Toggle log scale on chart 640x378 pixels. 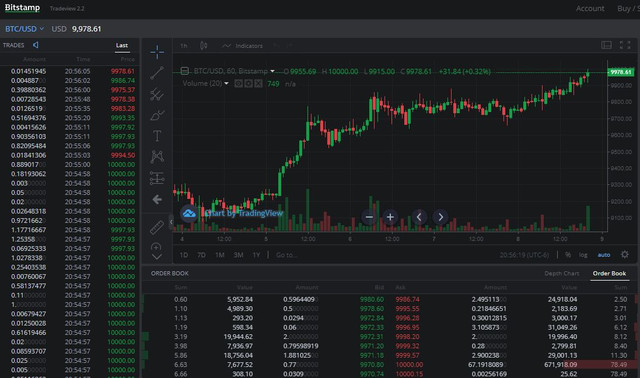point(583,255)
